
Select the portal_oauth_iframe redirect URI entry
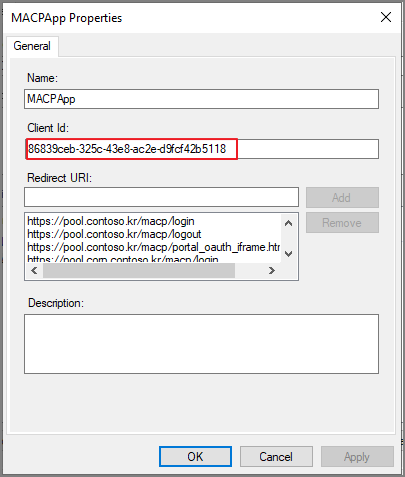[153, 247]
